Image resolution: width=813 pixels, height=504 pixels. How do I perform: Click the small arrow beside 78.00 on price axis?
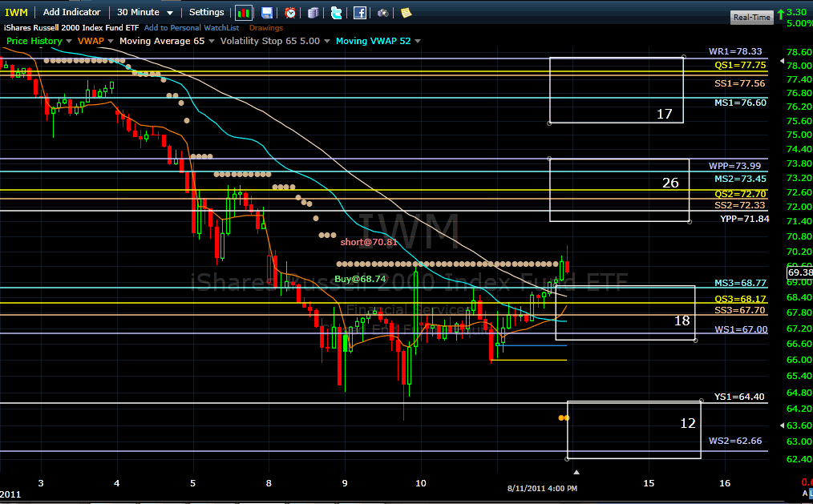point(782,61)
